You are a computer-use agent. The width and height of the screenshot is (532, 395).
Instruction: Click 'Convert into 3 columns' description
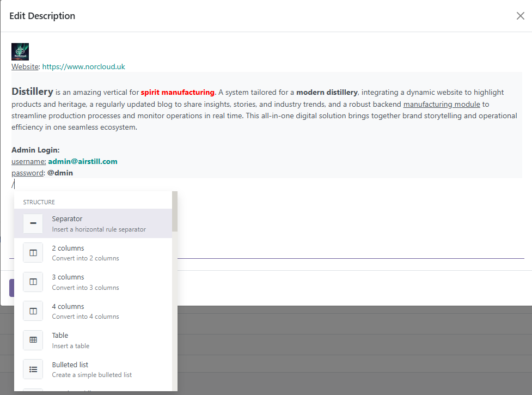pos(85,288)
